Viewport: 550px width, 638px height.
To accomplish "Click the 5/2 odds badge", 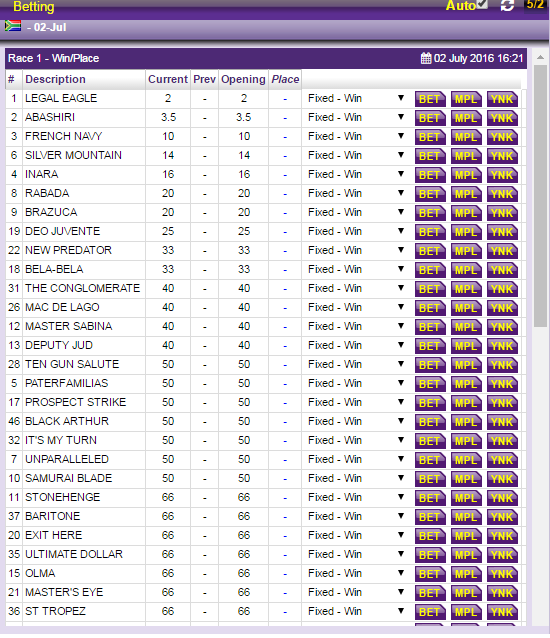I will (x=535, y=5).
